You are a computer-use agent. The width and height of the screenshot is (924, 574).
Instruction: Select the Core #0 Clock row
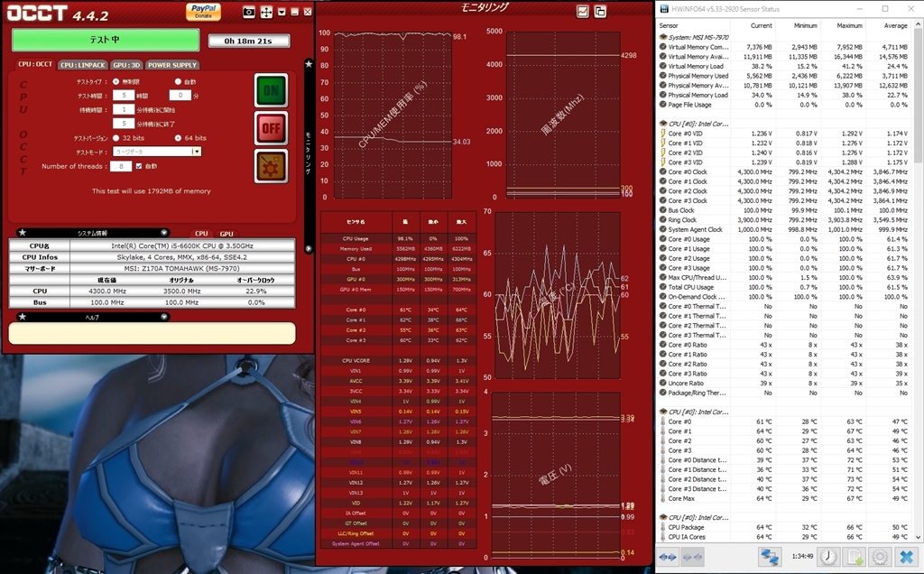[x=784, y=172]
